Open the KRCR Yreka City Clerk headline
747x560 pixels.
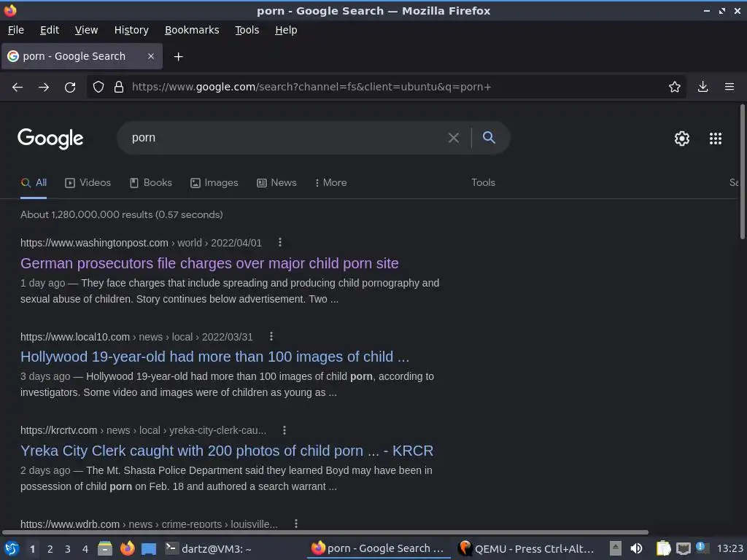227,451
